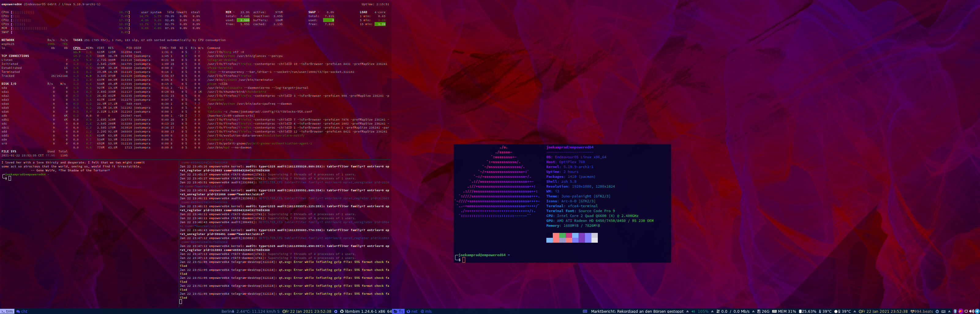Click the 26G disk usage block
The height and width of the screenshot is (314, 980).
pyautogui.click(x=763, y=311)
